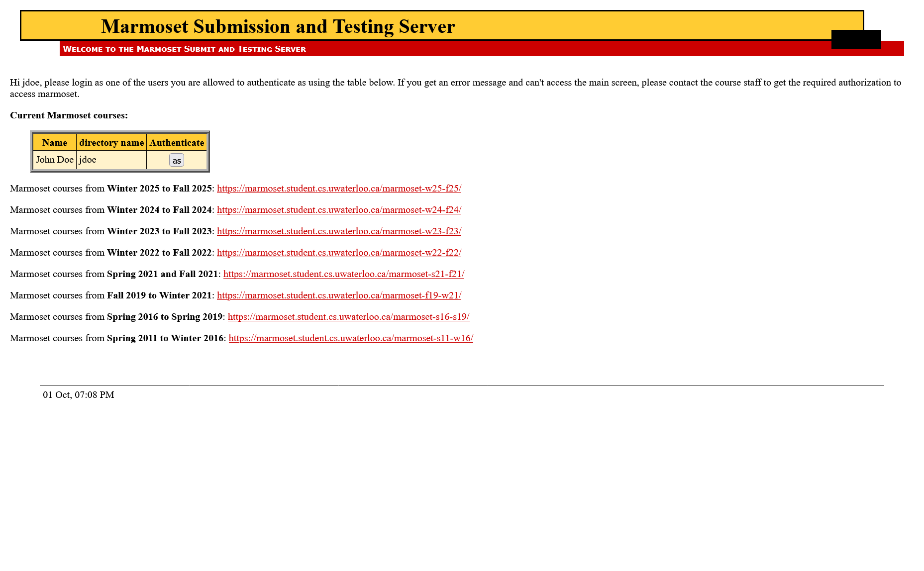Click the "01 Oct, 07:08 PM" timestamp
The width and height of the screenshot is (924, 571).
[x=79, y=395]
